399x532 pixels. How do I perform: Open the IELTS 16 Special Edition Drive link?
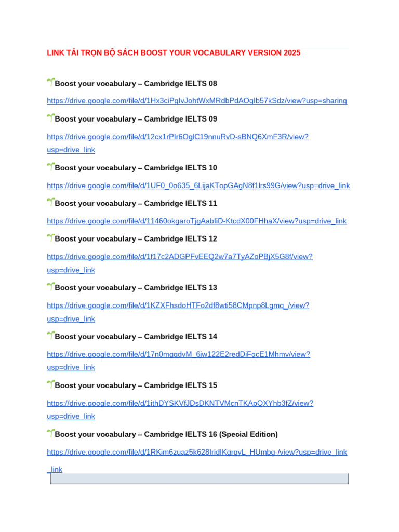pos(197,452)
